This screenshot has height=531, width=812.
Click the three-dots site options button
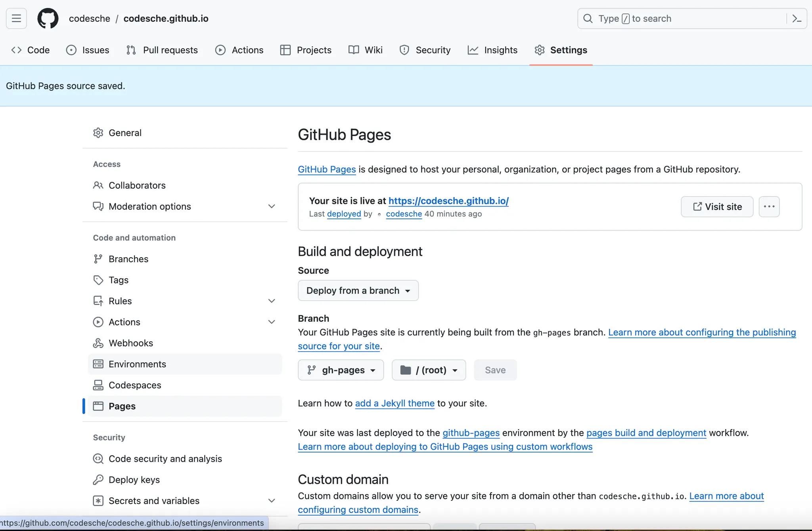769,207
